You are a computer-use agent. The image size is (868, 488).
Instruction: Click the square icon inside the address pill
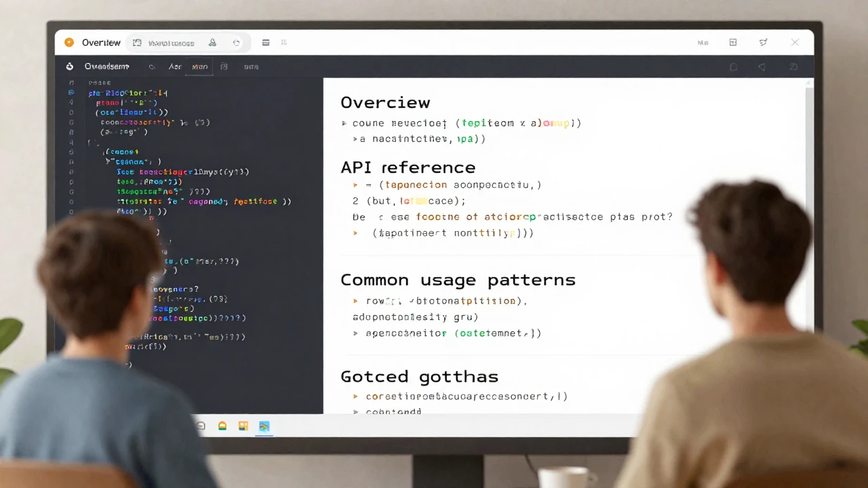pos(137,43)
